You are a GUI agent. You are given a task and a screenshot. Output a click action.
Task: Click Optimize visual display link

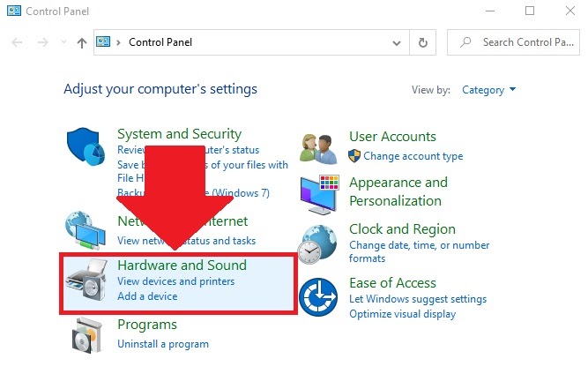402,314
